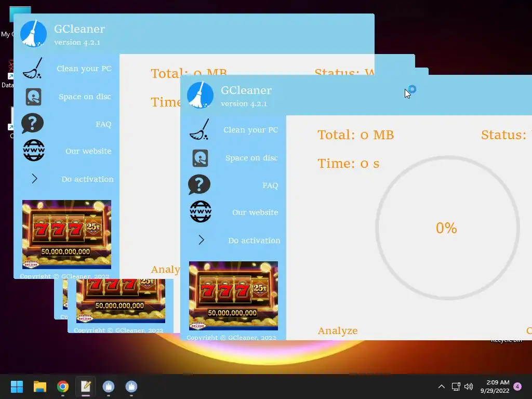This screenshot has height=399, width=532.
Task: Open the Windows Start menu
Action: click(x=17, y=387)
